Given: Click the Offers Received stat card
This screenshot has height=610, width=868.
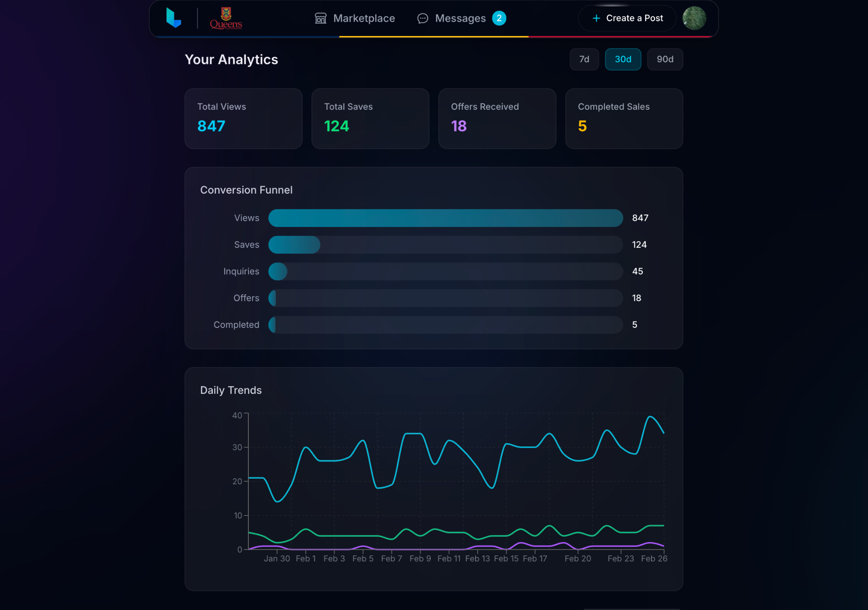Looking at the screenshot, I should [497, 119].
